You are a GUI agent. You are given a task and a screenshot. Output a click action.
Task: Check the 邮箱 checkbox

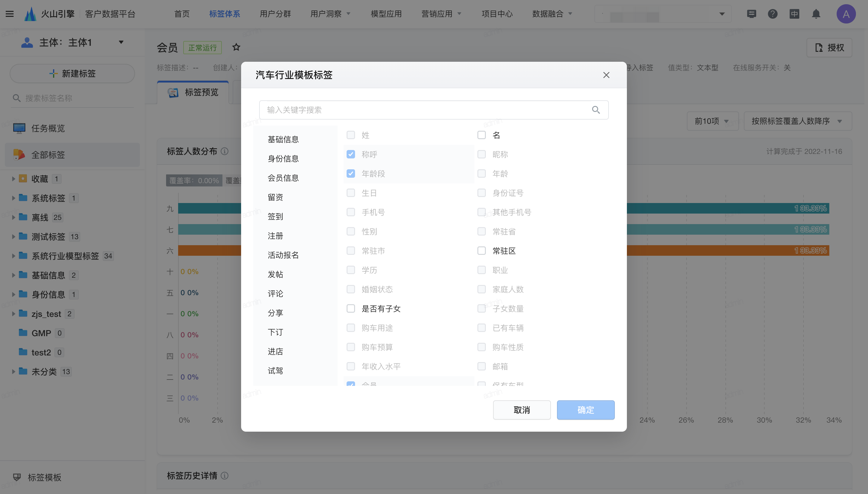tap(482, 366)
